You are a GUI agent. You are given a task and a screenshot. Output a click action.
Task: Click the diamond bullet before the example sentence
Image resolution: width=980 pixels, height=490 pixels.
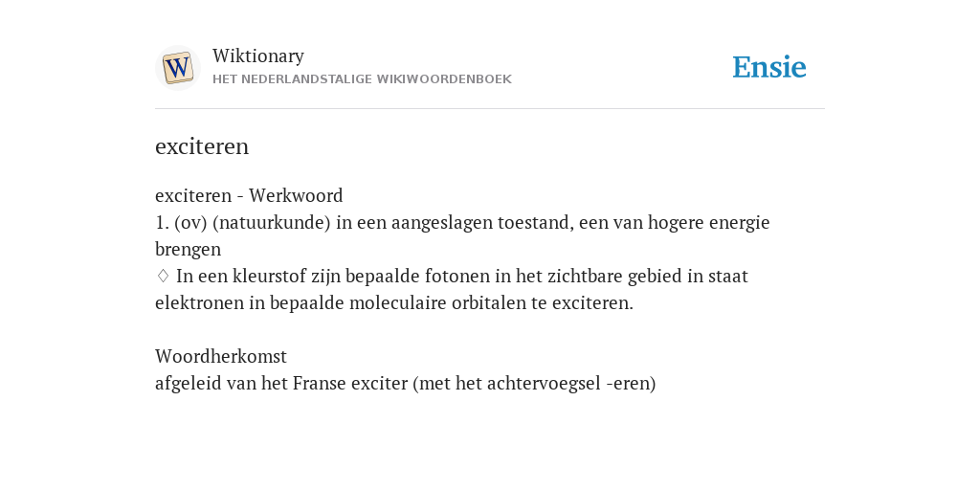(x=163, y=276)
